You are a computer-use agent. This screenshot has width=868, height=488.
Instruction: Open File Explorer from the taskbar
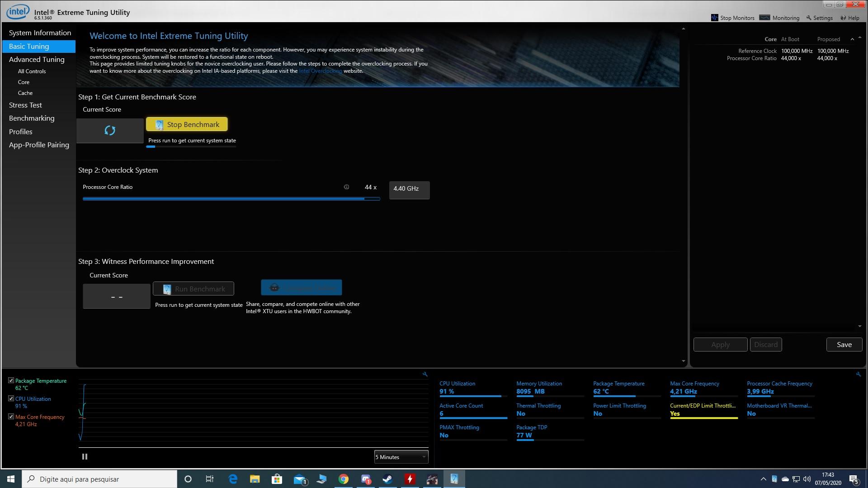click(255, 479)
